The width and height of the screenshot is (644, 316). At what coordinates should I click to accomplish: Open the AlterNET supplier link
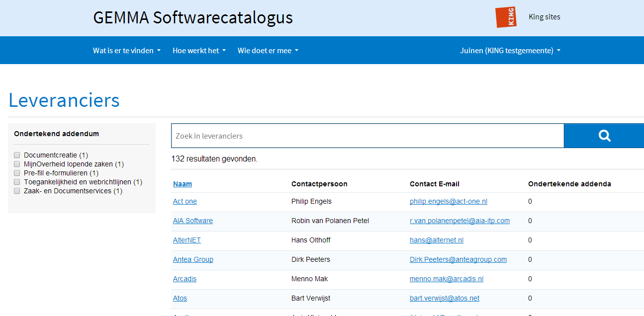pos(187,240)
